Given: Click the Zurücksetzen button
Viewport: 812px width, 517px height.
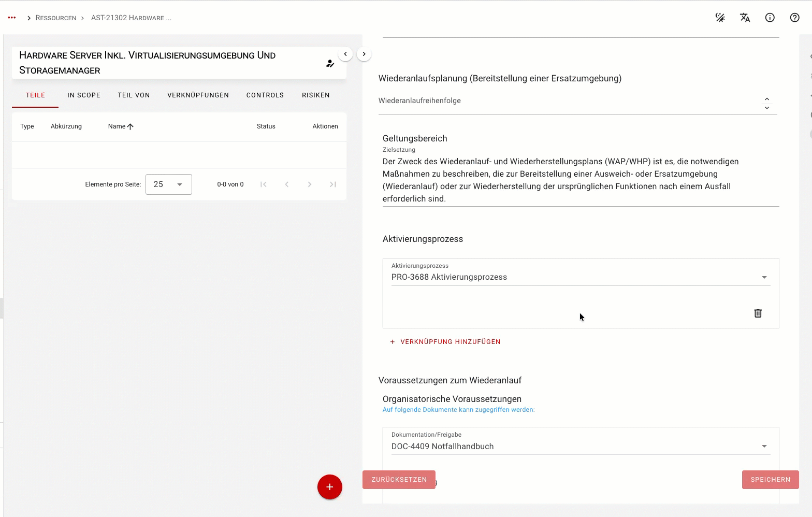Looking at the screenshot, I should coord(399,480).
